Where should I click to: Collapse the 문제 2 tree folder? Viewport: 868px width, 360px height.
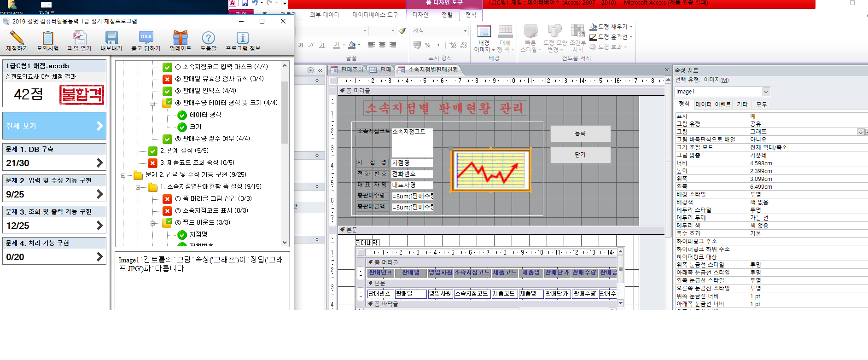pos(123,175)
